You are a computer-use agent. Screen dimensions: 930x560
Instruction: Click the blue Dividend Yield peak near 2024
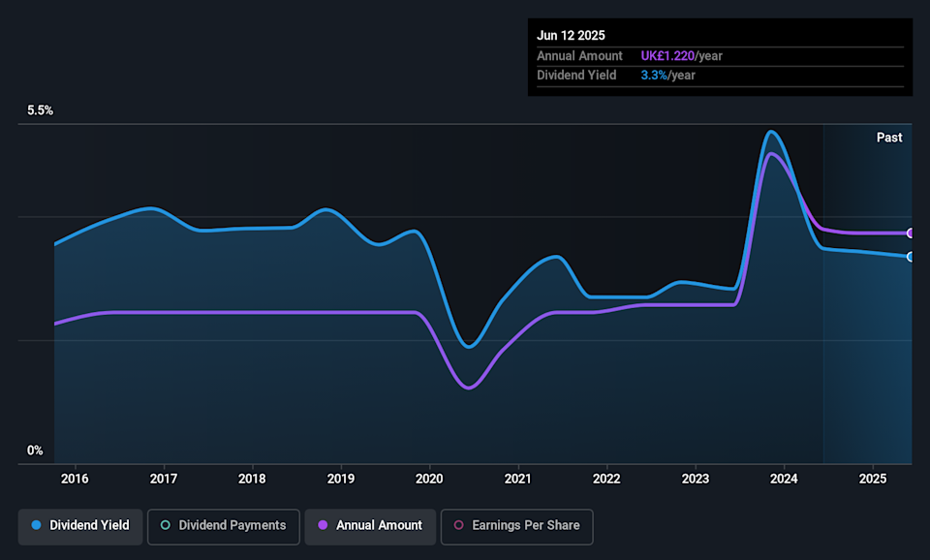pyautogui.click(x=770, y=132)
